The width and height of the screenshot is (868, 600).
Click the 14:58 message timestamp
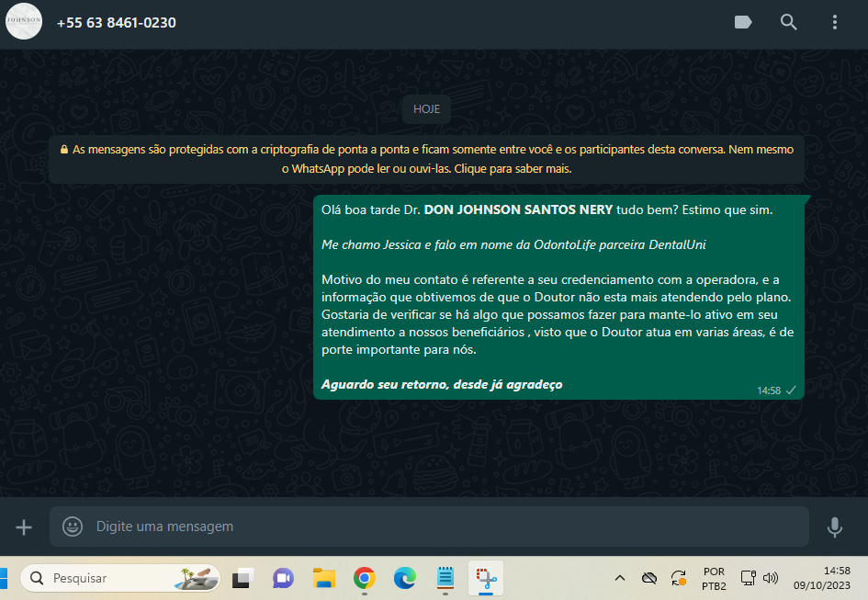769,391
